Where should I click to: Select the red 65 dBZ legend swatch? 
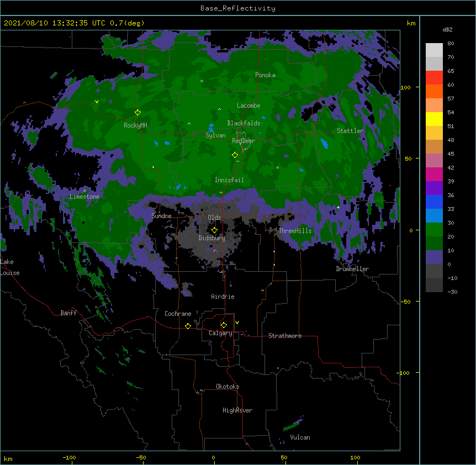click(434, 78)
